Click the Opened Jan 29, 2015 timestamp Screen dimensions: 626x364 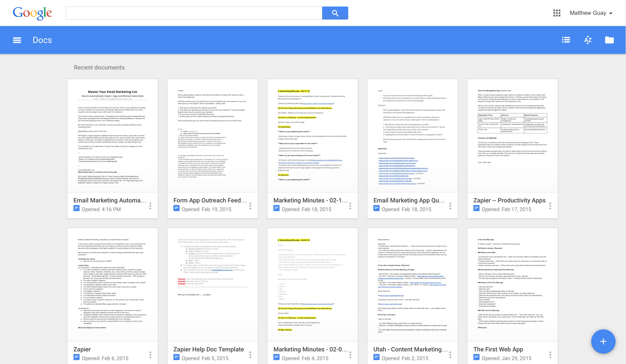pyautogui.click(x=506, y=358)
